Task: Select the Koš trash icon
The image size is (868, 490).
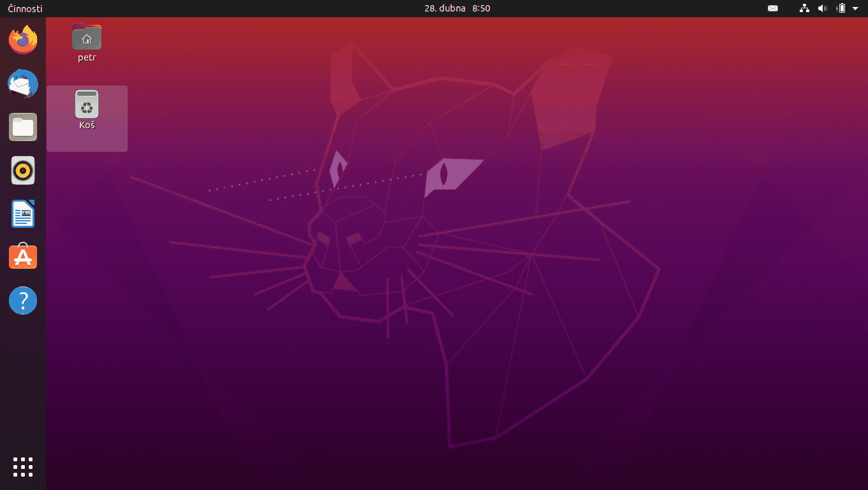Action: tap(87, 105)
